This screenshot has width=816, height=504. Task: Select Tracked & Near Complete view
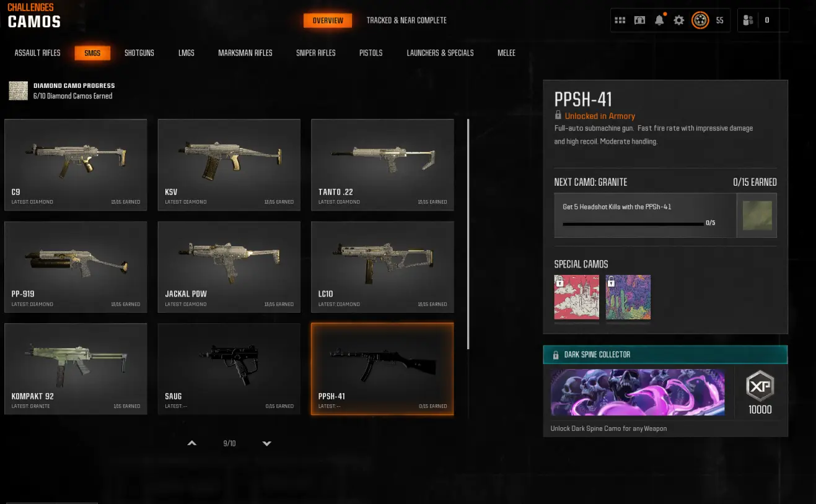tap(406, 20)
